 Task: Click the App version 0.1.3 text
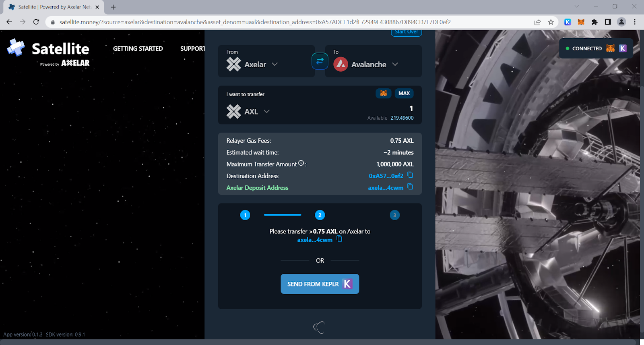click(x=23, y=335)
